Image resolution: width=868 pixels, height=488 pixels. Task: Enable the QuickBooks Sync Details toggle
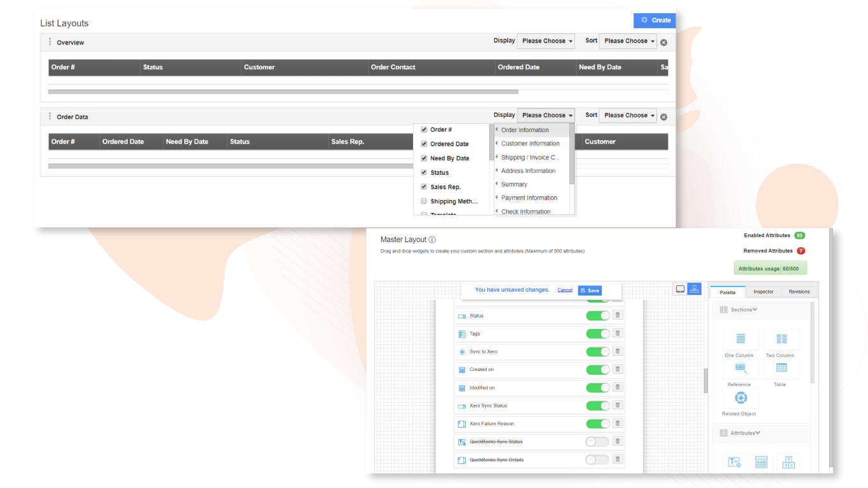point(597,459)
